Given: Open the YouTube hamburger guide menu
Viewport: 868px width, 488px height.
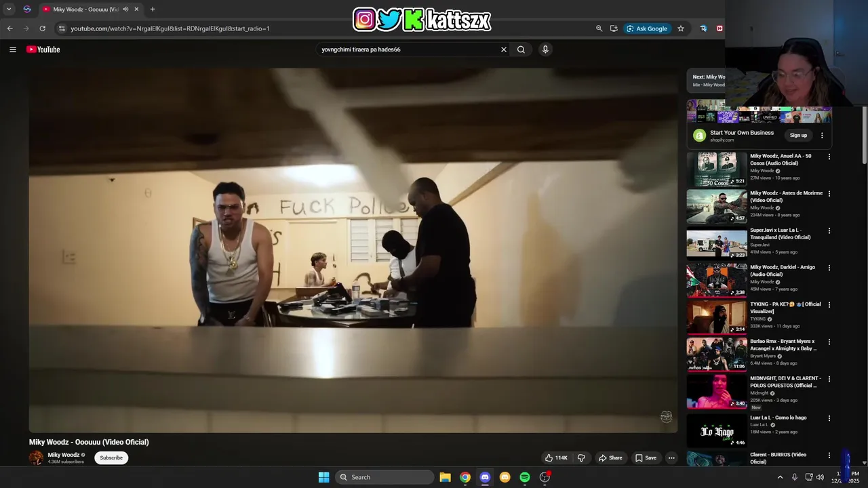Looking at the screenshot, I should (x=12, y=49).
